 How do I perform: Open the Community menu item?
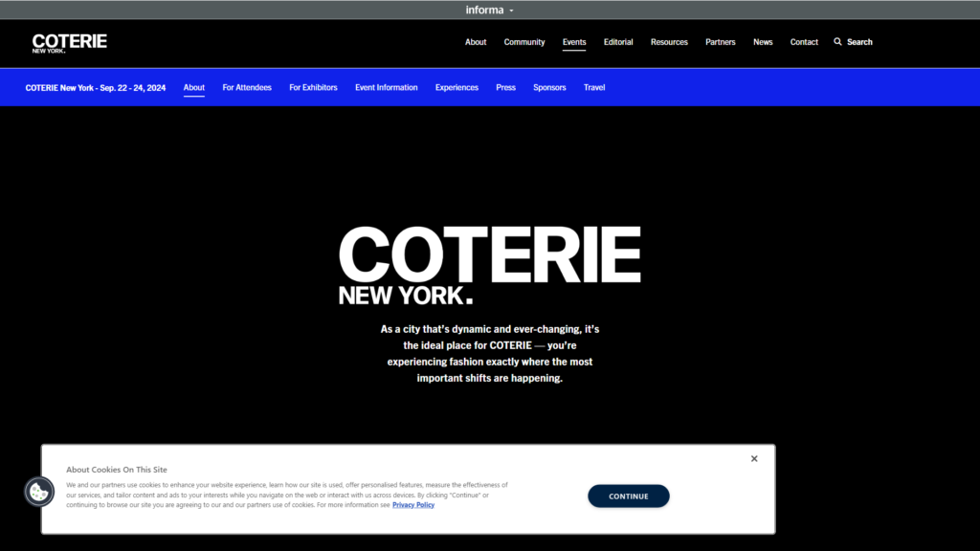pos(524,42)
